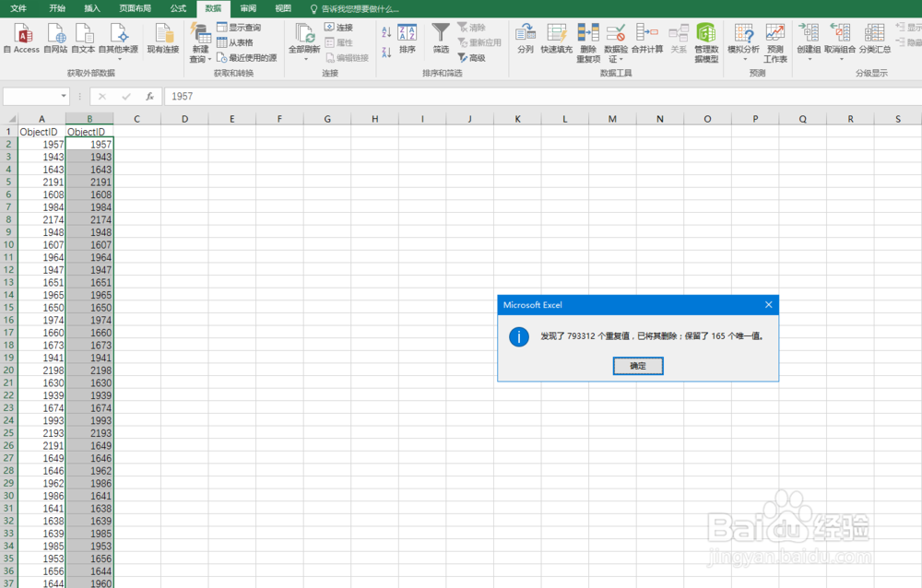Sort ascending A to Z
This screenshot has height=588, width=922.
(x=386, y=31)
